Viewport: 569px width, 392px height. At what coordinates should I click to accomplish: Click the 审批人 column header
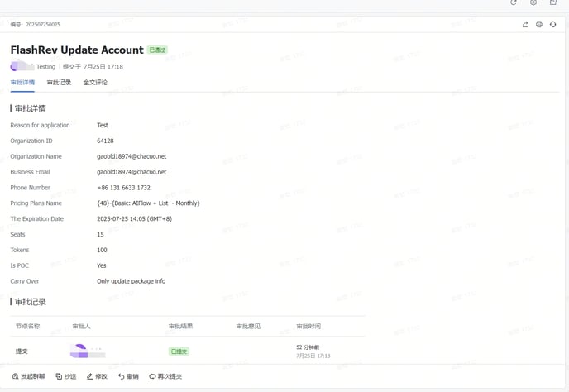click(81, 327)
